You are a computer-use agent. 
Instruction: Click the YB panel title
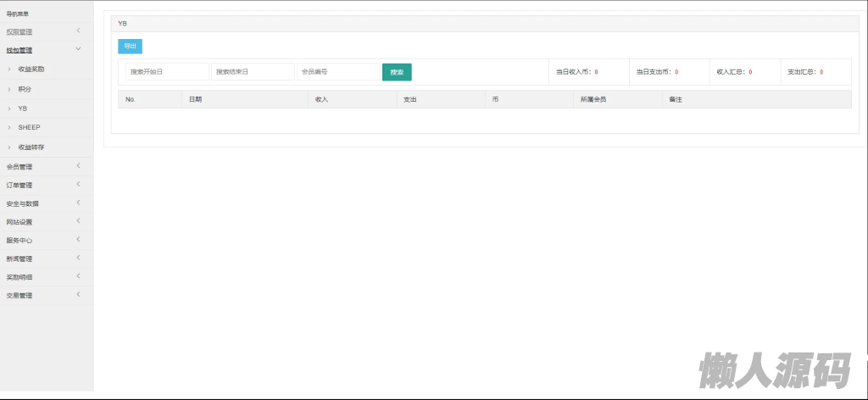tap(122, 24)
